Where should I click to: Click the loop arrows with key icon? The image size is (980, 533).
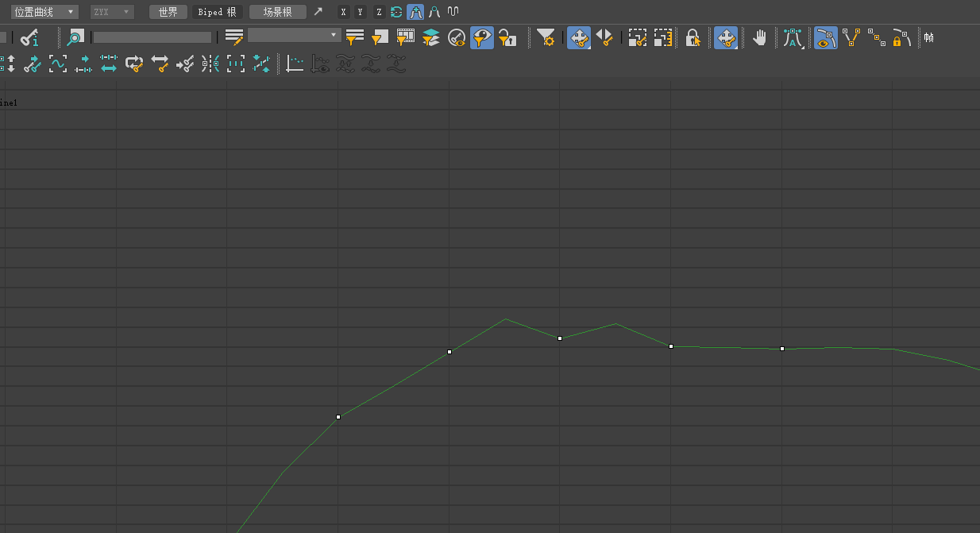(x=134, y=64)
